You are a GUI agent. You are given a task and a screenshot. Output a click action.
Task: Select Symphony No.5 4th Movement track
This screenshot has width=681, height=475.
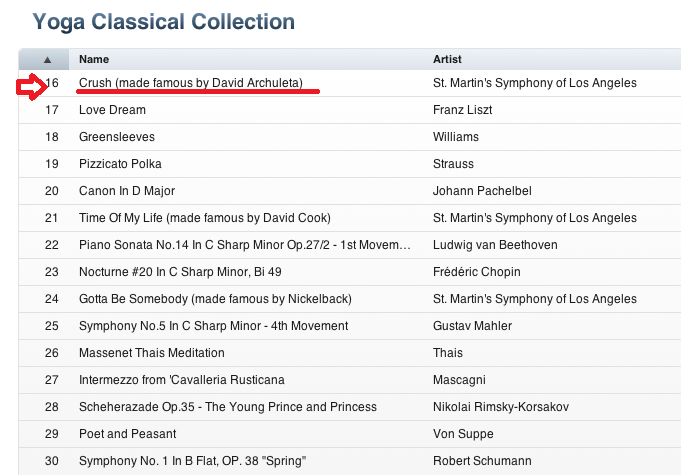[213, 326]
